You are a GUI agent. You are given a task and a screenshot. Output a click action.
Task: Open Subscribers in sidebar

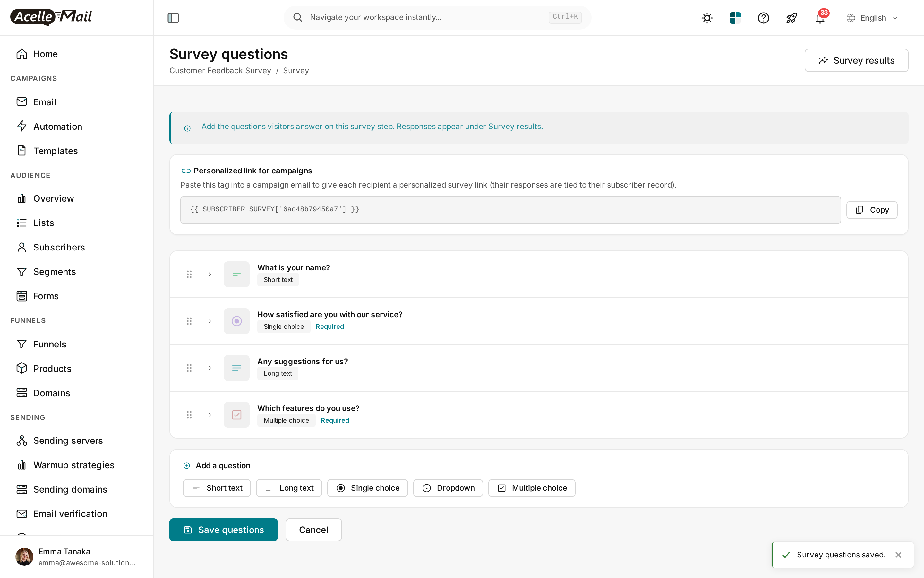pos(59,247)
